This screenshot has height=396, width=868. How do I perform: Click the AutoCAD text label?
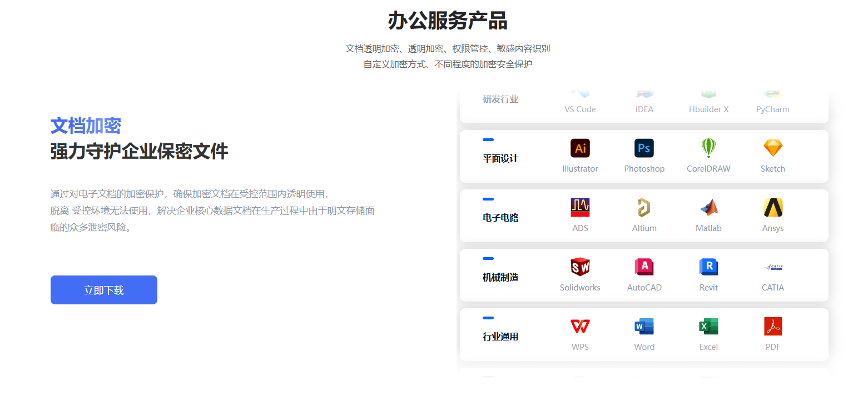click(644, 288)
